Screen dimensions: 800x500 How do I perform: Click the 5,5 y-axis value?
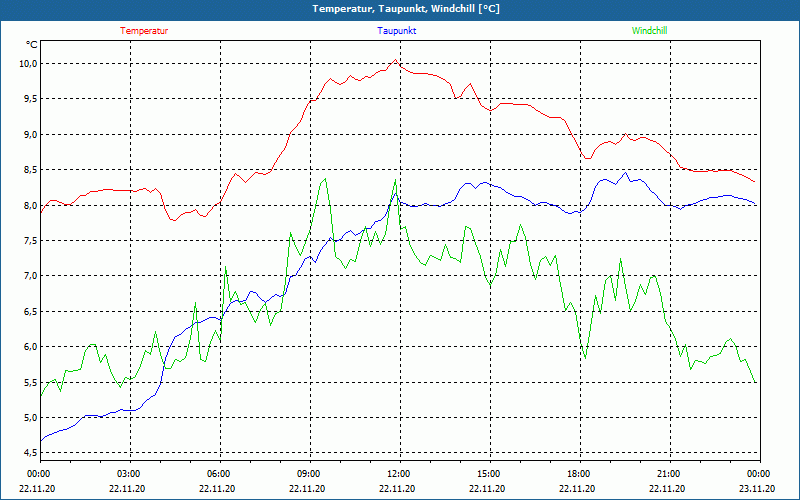[x=30, y=383]
